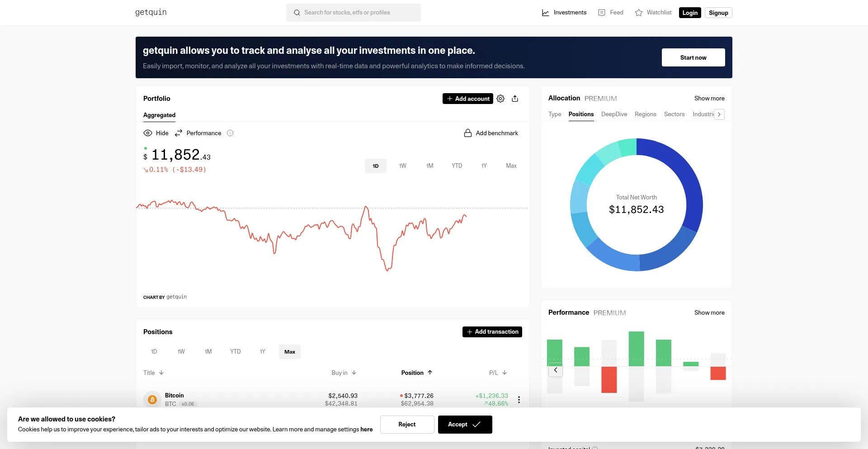Set positions range to 1D
This screenshot has width=868, height=449.
coord(154,352)
